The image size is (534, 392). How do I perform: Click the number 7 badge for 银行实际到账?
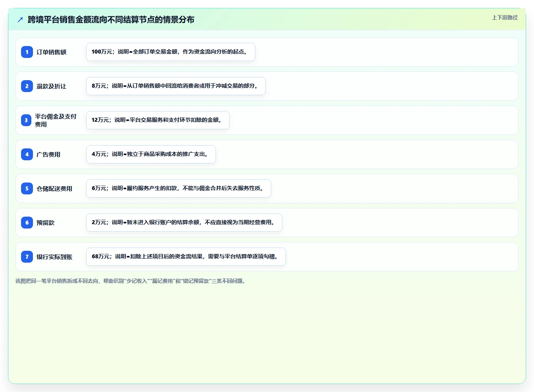pyautogui.click(x=27, y=257)
